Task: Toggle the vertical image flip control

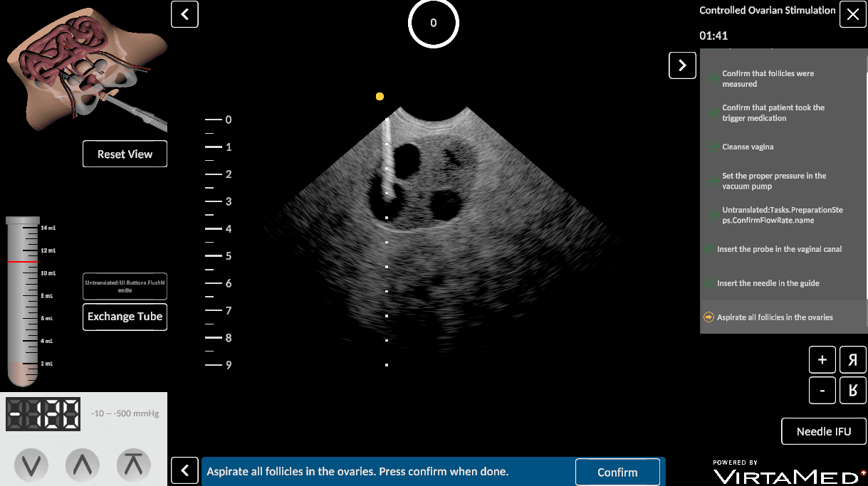Action: pyautogui.click(x=852, y=390)
